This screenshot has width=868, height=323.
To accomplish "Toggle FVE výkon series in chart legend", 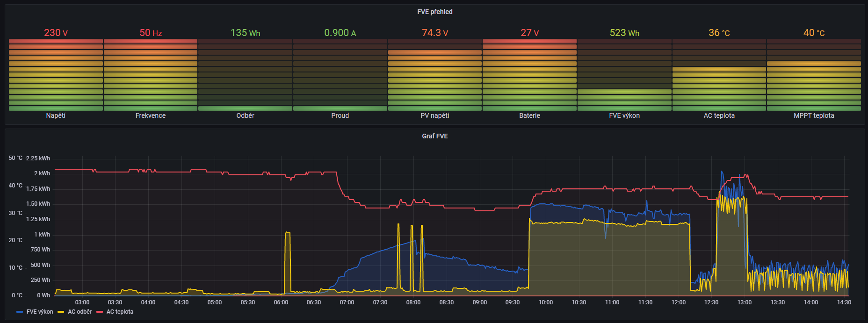I will coord(39,312).
